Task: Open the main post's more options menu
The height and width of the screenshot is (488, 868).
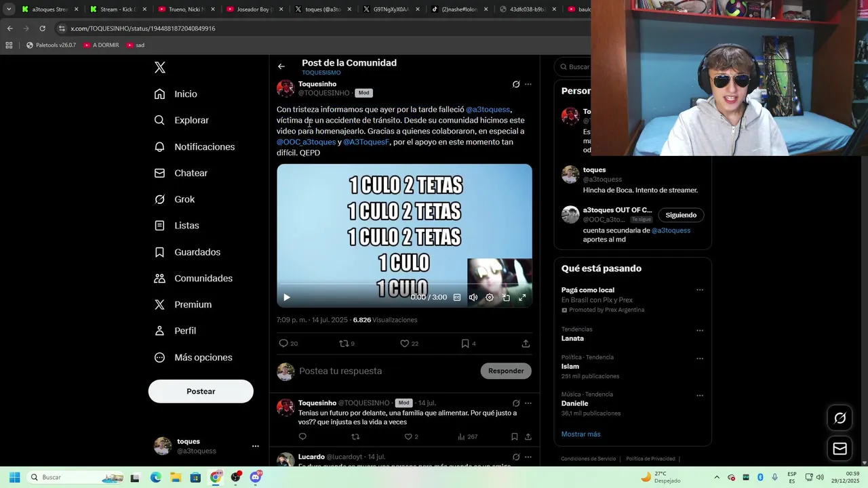Action: (x=528, y=85)
